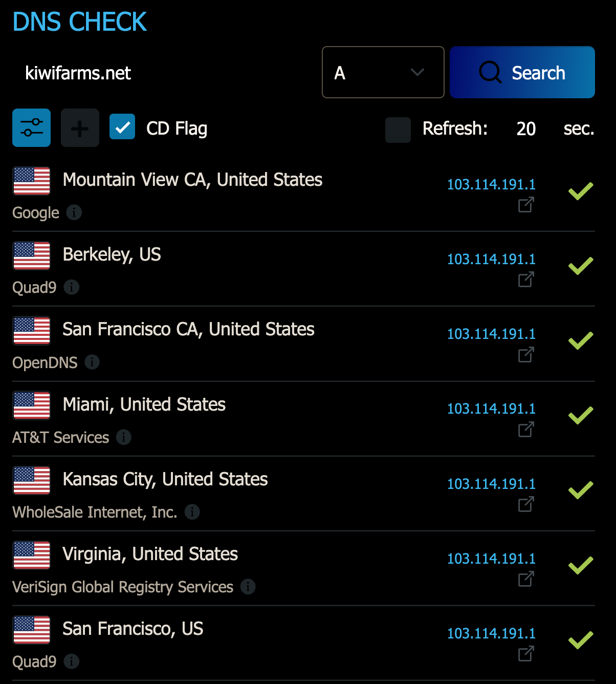The width and height of the screenshot is (616, 684).
Task: Click the IP 103.114.191.1 for San Francisco, US
Action: click(491, 633)
